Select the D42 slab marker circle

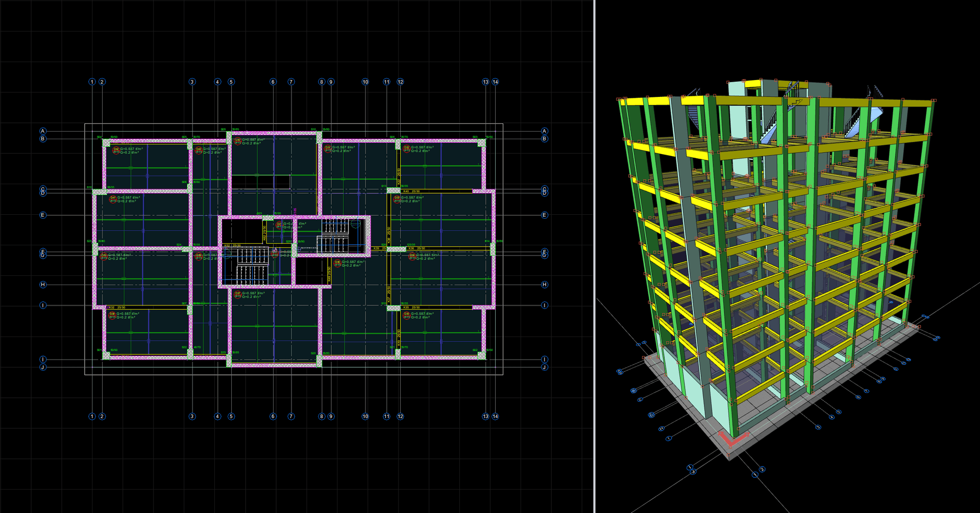pyautogui.click(x=116, y=150)
